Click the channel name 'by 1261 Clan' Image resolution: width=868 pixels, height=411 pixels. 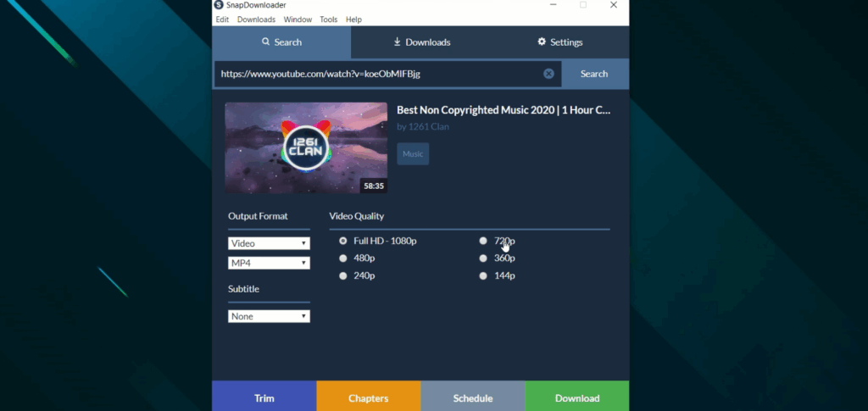[423, 126]
